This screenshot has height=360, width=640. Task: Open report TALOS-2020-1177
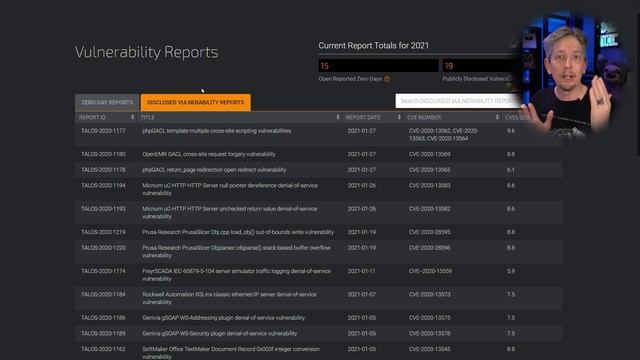click(x=103, y=131)
